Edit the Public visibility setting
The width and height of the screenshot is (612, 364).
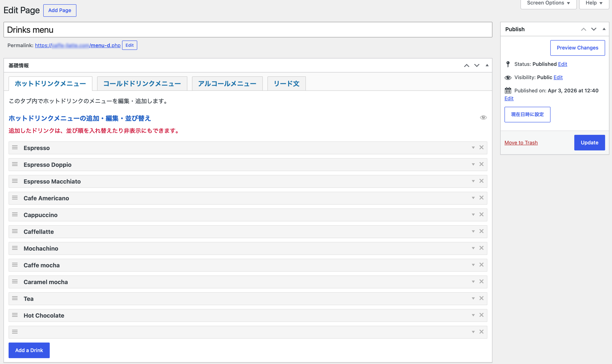[x=558, y=77]
